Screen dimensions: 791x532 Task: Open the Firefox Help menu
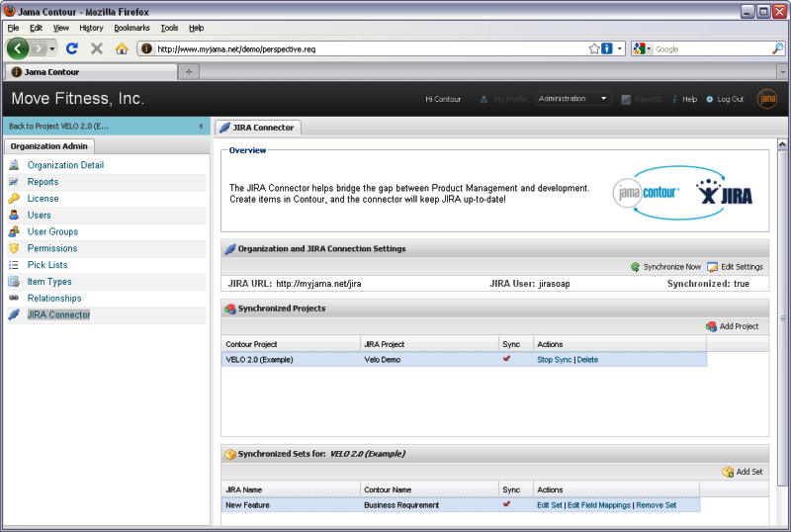point(196,28)
